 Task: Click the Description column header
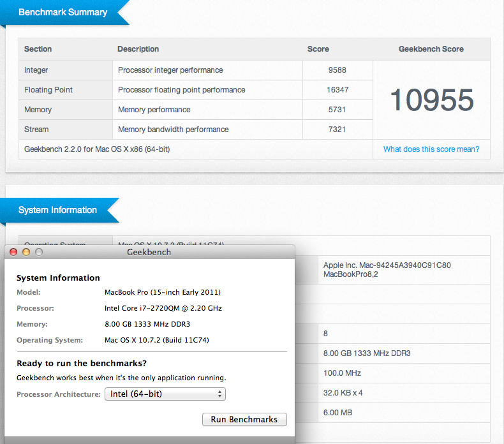point(138,49)
